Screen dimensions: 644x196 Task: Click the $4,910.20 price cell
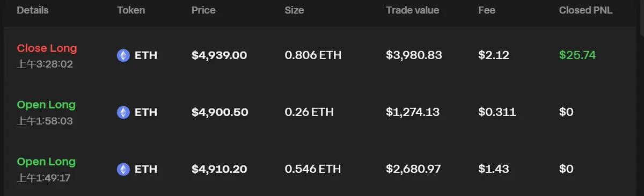tap(219, 169)
